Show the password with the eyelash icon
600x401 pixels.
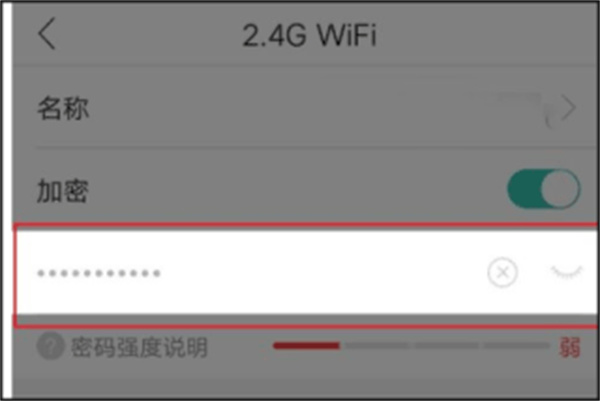coord(567,272)
